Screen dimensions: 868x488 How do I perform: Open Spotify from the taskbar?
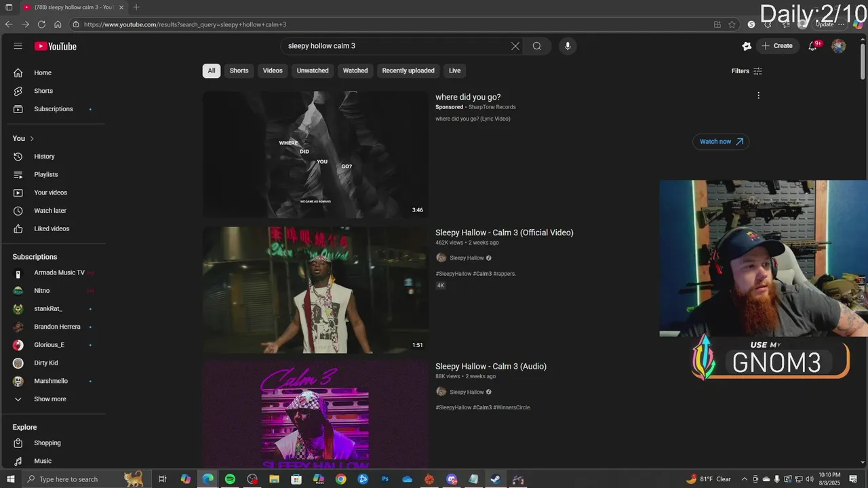click(x=230, y=479)
